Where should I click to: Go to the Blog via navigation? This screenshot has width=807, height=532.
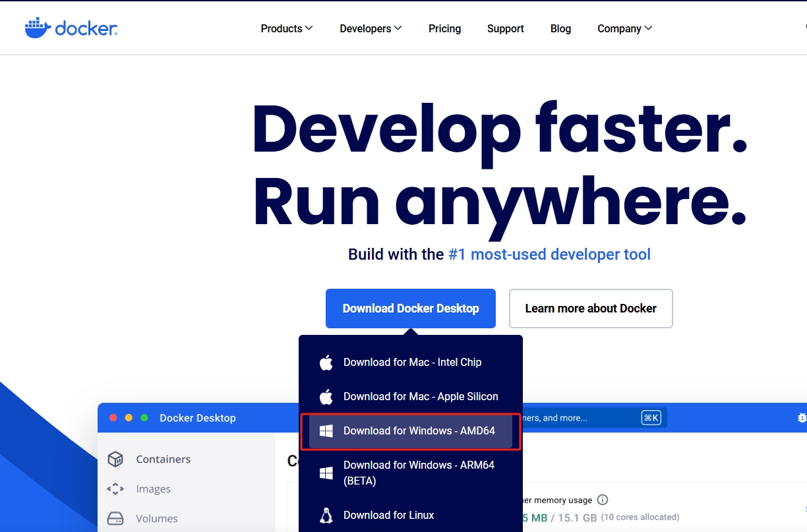[x=560, y=28]
